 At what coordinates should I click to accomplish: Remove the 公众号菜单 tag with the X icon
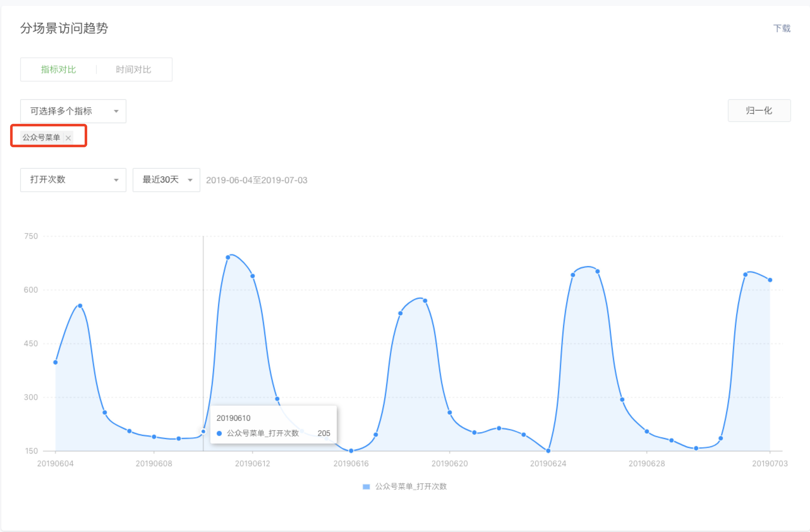click(x=68, y=138)
